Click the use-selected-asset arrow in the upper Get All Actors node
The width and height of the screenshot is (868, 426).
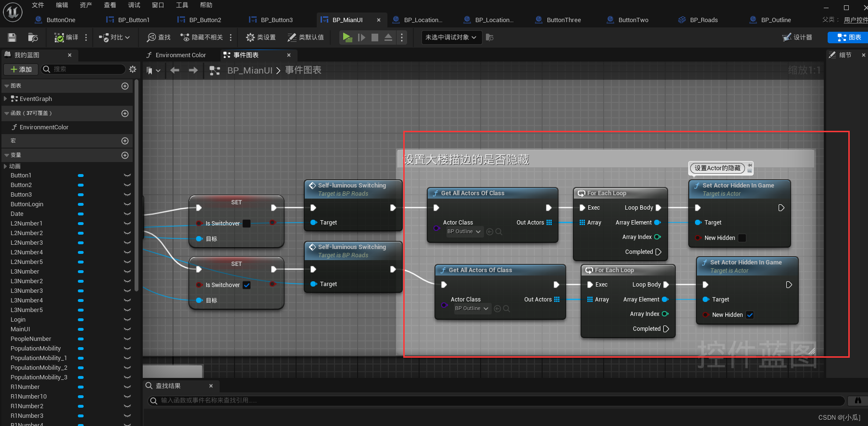tap(490, 232)
